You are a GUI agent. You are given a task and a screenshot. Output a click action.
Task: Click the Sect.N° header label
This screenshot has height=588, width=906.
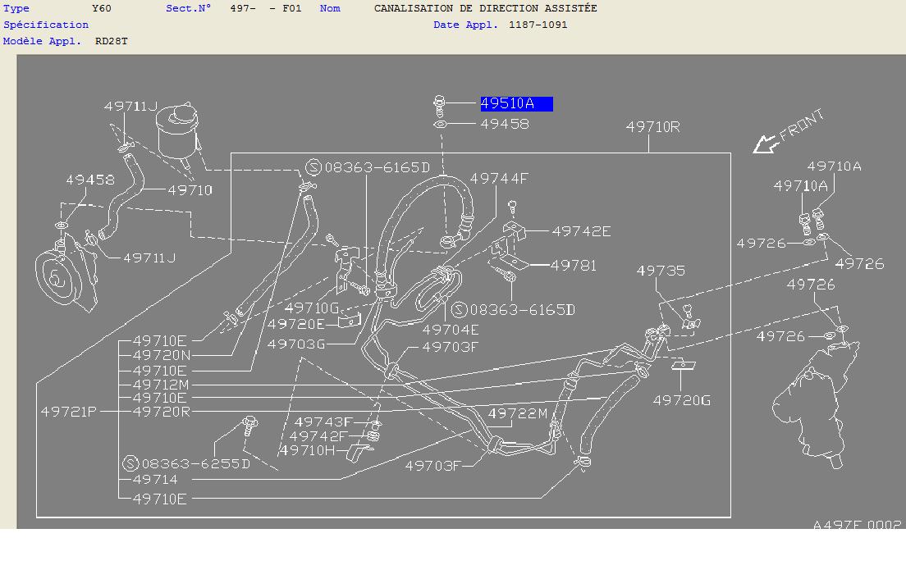tap(189, 9)
